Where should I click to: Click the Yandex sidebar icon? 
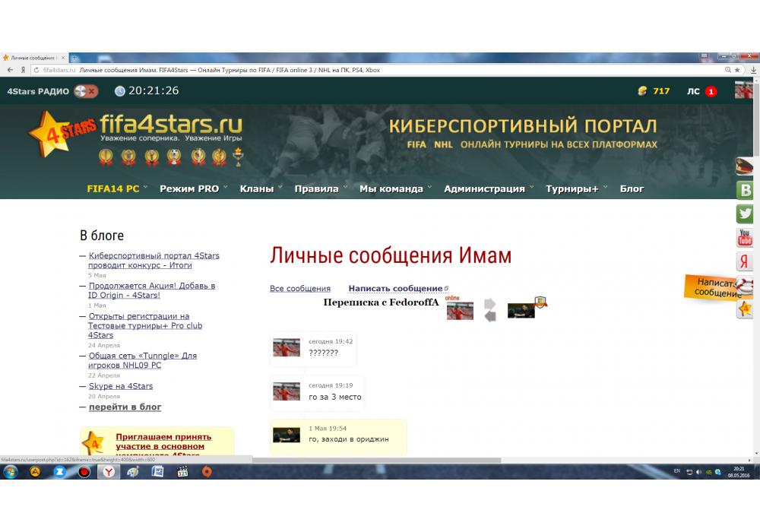click(x=745, y=262)
